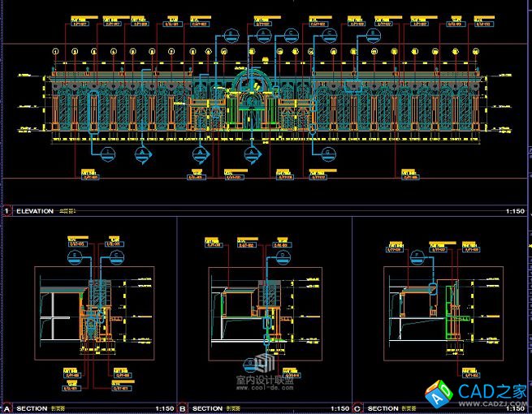This screenshot has height=414, width=532.
Task: Click the "1" drawing number box beside ELEVATION
Action: (6, 211)
